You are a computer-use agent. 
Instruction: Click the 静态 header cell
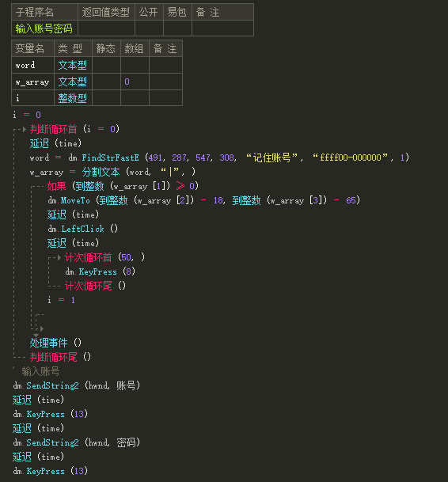tap(106, 48)
